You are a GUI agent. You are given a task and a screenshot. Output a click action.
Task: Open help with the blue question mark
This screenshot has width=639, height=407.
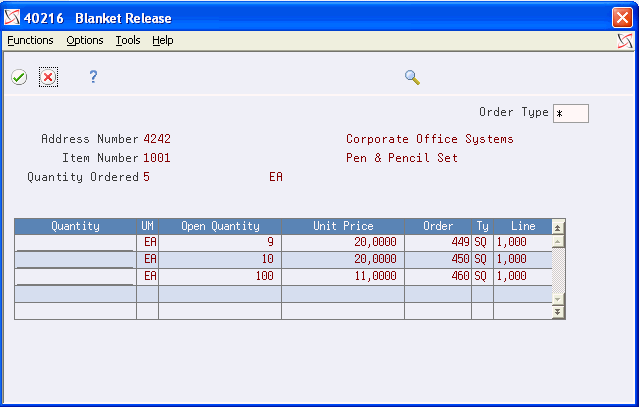(x=93, y=77)
